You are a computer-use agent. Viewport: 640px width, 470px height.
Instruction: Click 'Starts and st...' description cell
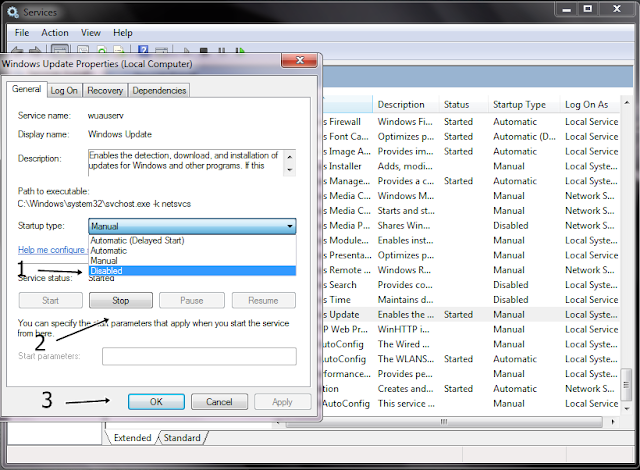click(x=406, y=211)
